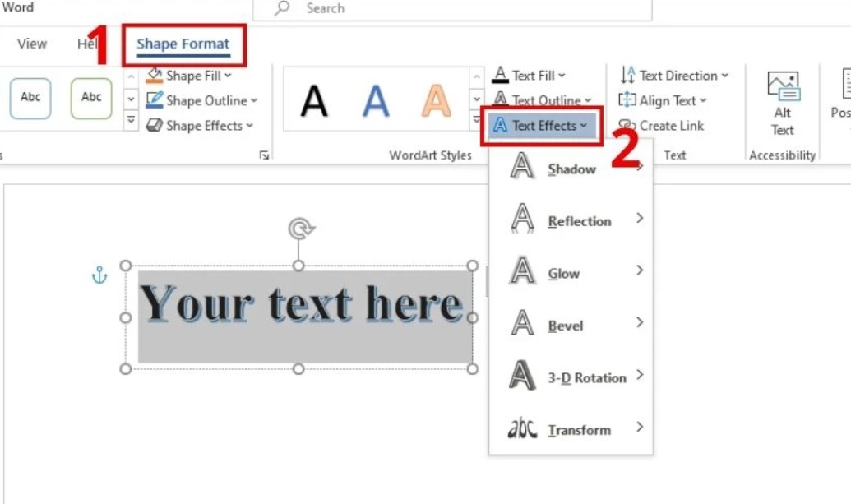Open the Shape Styles dialog launcher

tap(264, 155)
